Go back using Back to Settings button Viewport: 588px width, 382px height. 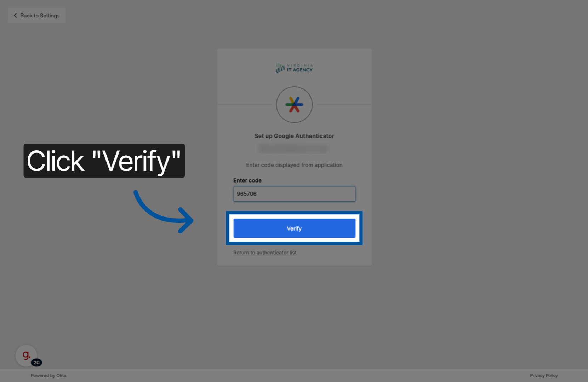37,16
